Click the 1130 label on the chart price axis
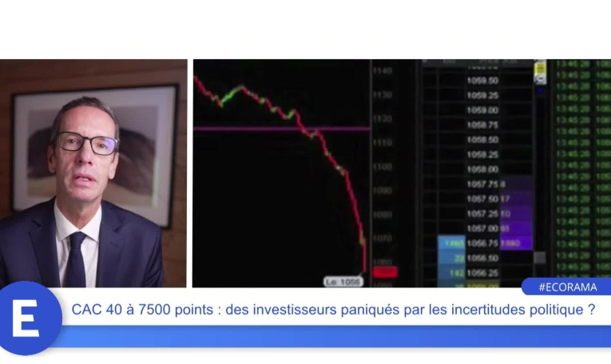The height and width of the screenshot is (364, 611). (x=383, y=95)
